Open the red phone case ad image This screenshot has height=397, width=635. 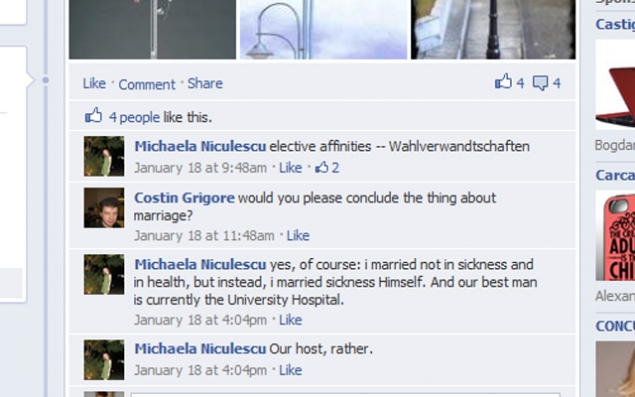[x=616, y=235]
